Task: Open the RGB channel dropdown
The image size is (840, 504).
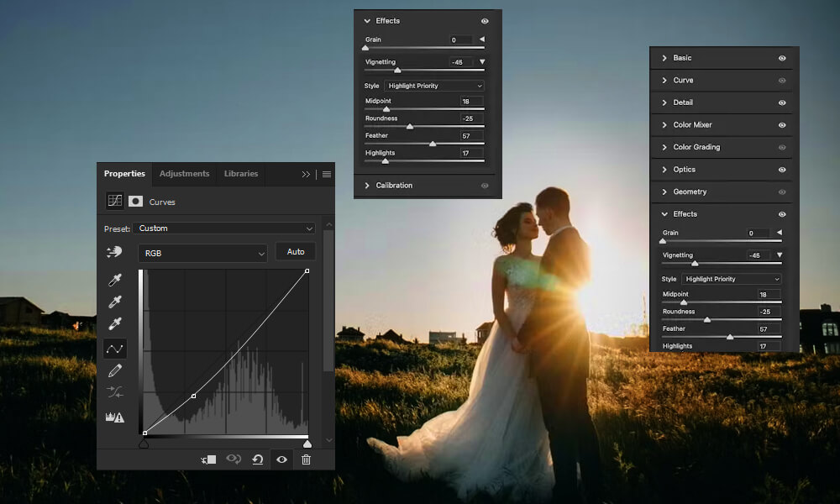Action: [x=202, y=251]
